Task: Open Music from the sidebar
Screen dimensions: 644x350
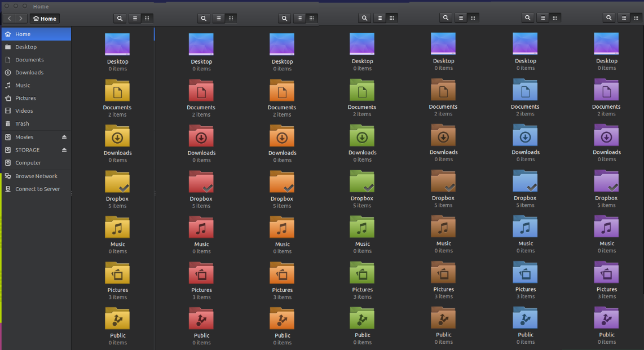Action: pos(36,85)
